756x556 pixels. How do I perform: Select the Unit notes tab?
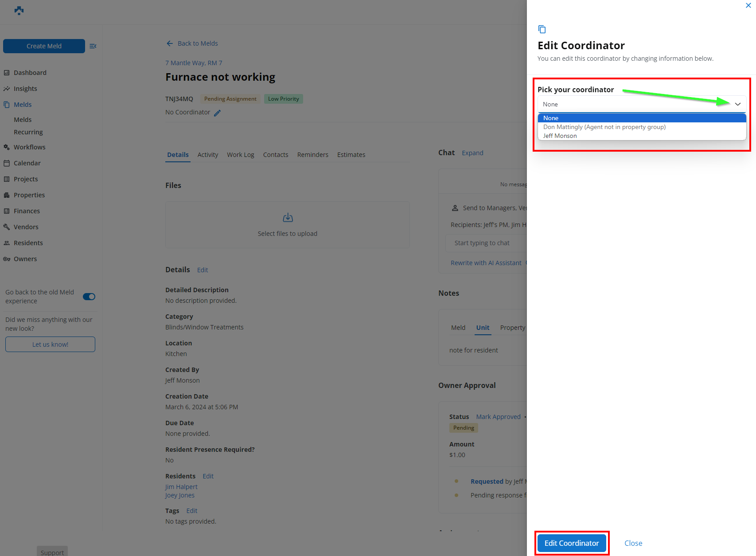click(x=483, y=328)
